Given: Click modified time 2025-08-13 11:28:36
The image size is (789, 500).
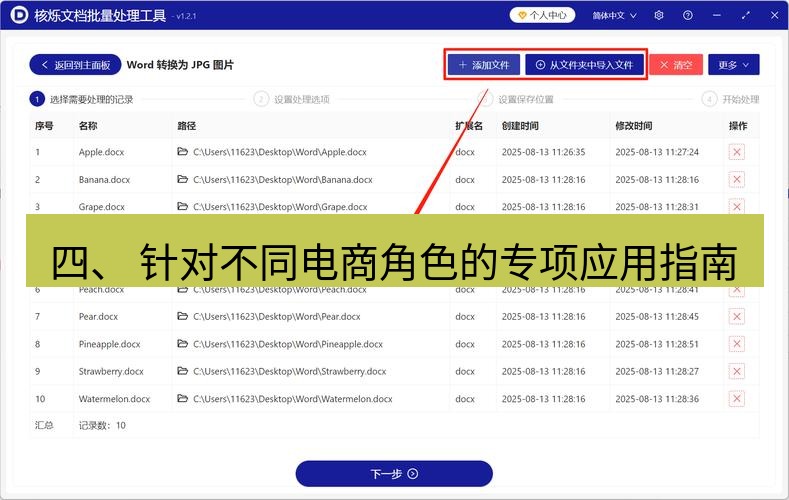Looking at the screenshot, I should point(657,399).
